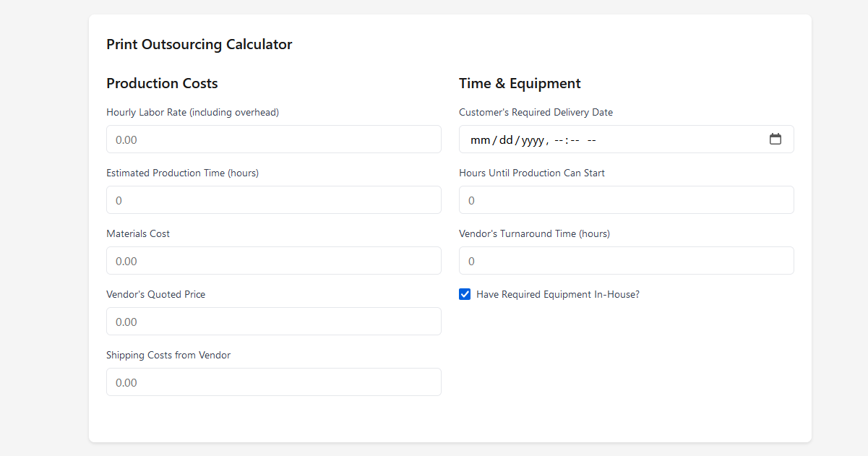The image size is (868, 456).
Task: Click the Hourly Labor Rate label text
Action: [x=192, y=112]
